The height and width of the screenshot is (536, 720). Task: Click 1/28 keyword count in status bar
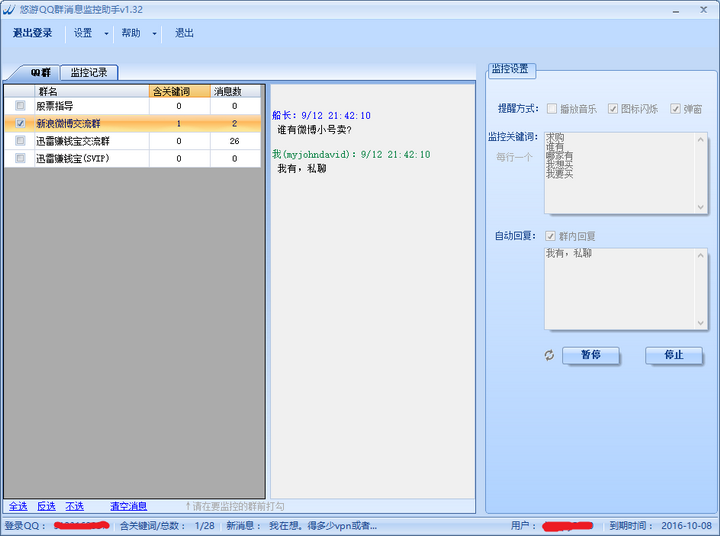coord(204,525)
